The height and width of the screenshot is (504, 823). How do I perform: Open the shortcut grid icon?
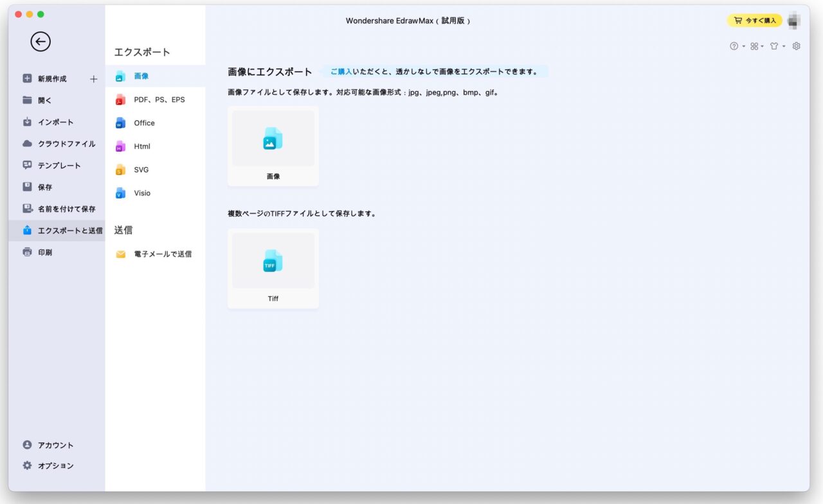pyautogui.click(x=753, y=46)
